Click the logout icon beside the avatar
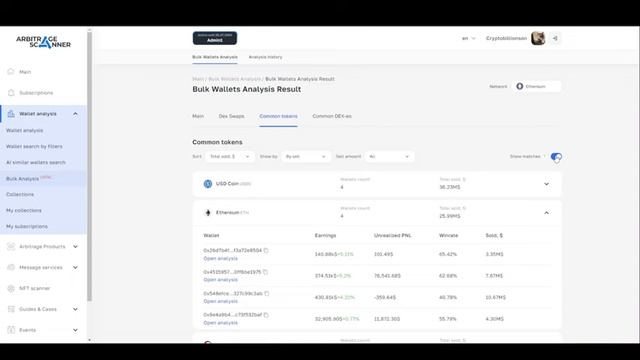Screen dimensions: 640x360 pyautogui.click(x=555, y=38)
